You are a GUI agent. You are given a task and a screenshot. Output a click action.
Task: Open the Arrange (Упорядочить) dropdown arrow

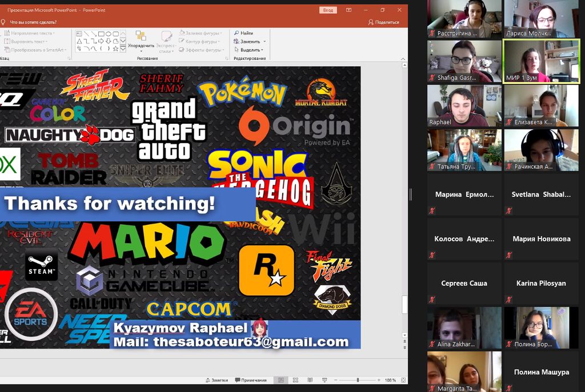[x=141, y=51]
